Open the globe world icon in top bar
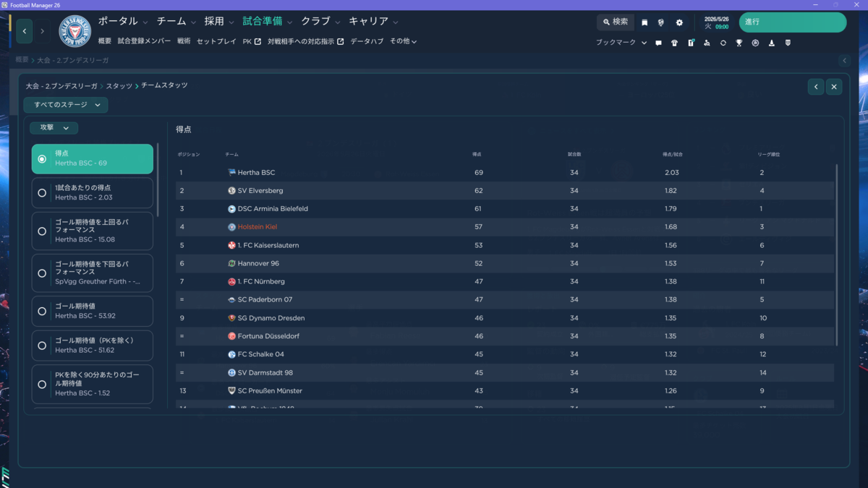 click(x=661, y=22)
